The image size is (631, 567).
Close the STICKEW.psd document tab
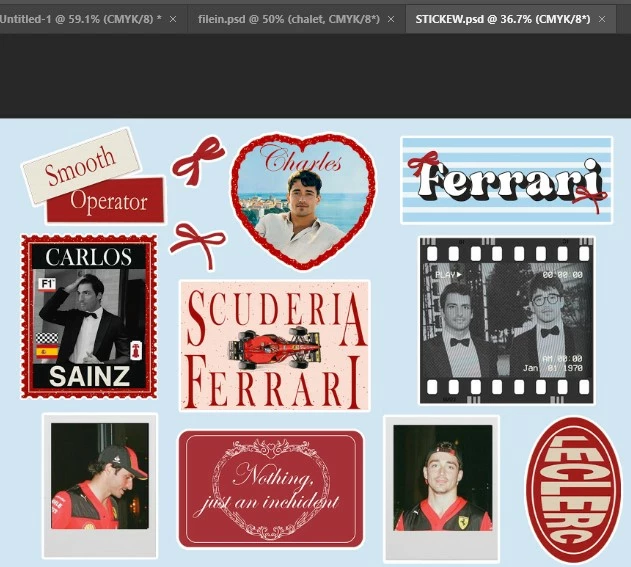click(x=602, y=19)
